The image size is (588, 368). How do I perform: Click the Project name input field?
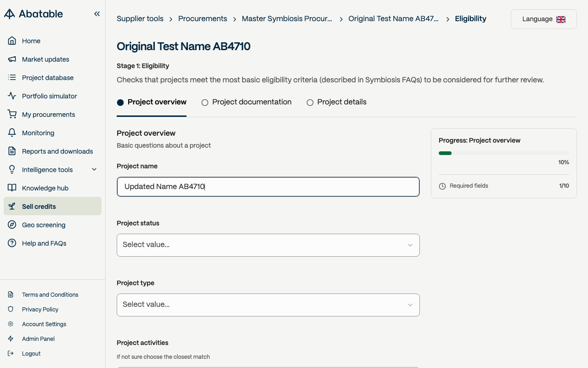[268, 187]
